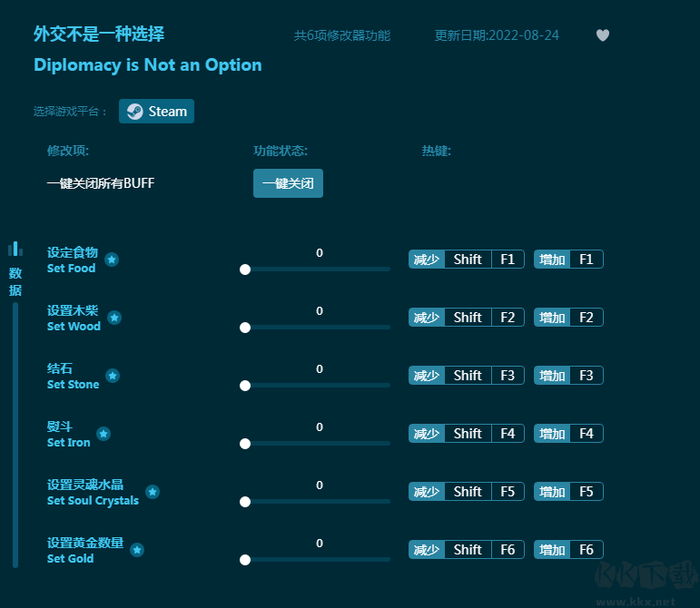Click the Set Food label

coord(72,268)
